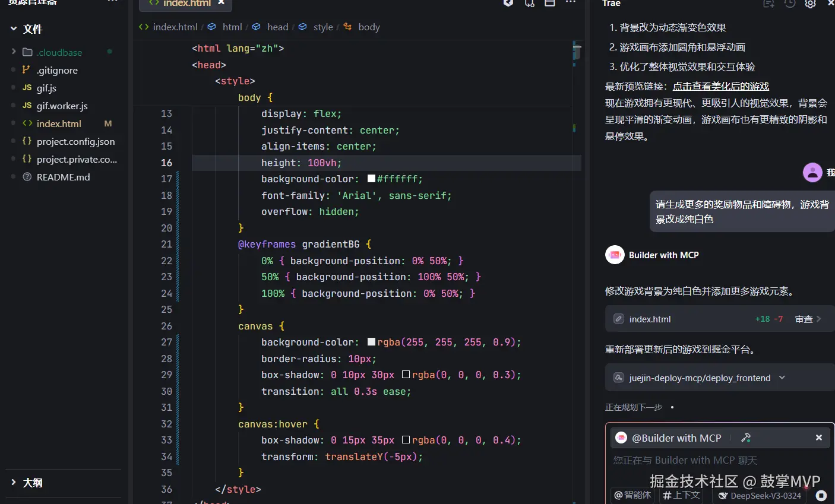Screen dimensions: 835x504
Task: Open the .gitignore file
Action: 57,70
